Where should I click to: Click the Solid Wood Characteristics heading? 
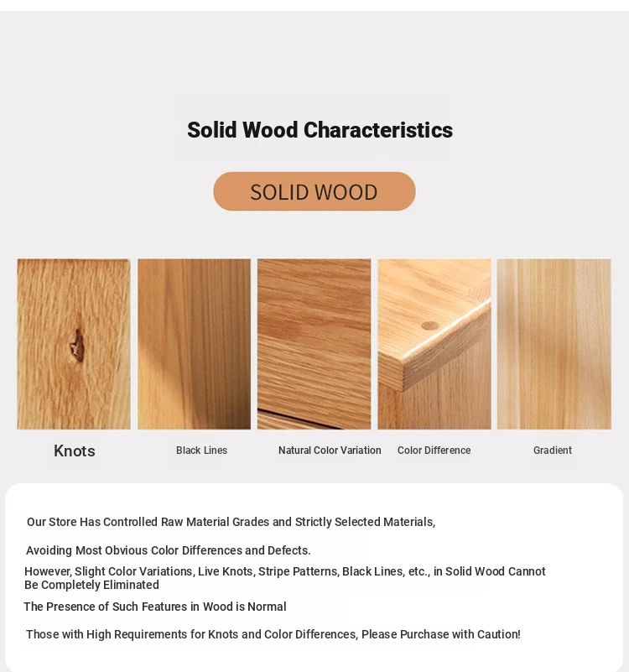tap(320, 130)
